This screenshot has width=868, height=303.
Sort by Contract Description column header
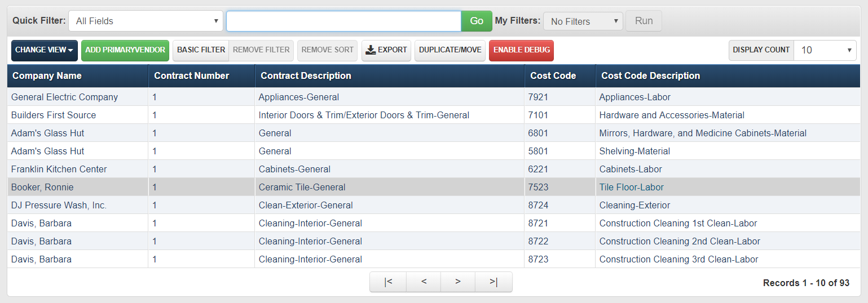click(306, 76)
